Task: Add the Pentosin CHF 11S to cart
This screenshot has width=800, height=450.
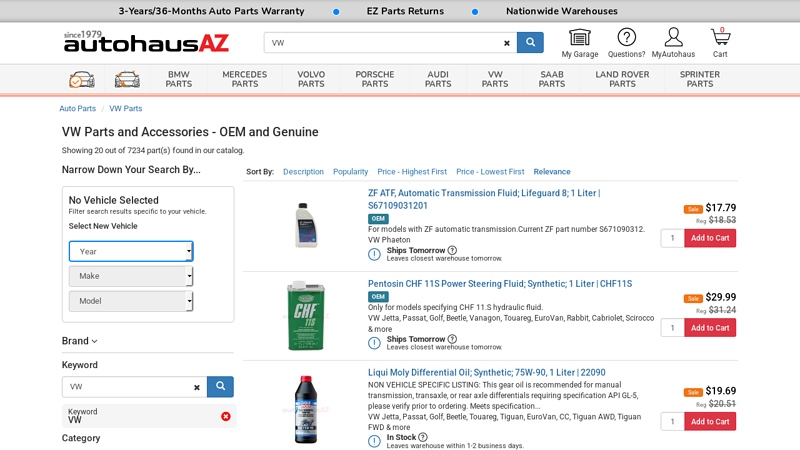Action: click(x=710, y=328)
